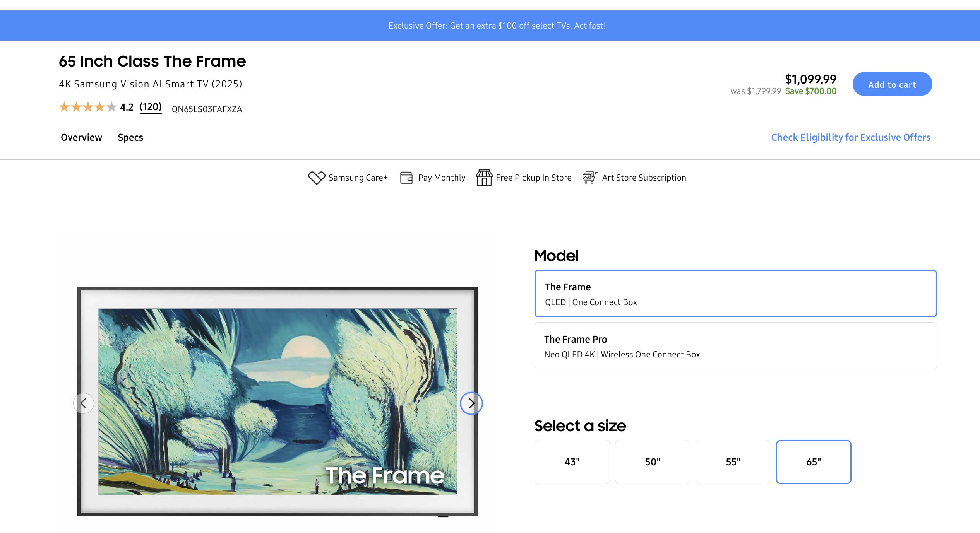Screen dimensions: 980x533
Task: Click the star rating icons
Action: 87,107
